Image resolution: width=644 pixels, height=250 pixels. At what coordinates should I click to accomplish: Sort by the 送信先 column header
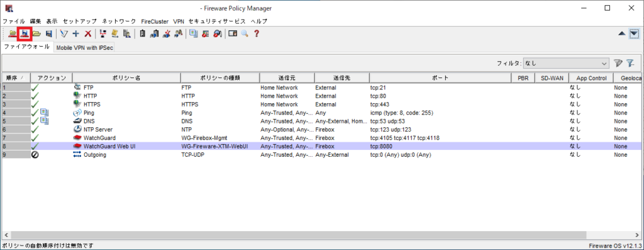[x=341, y=77]
